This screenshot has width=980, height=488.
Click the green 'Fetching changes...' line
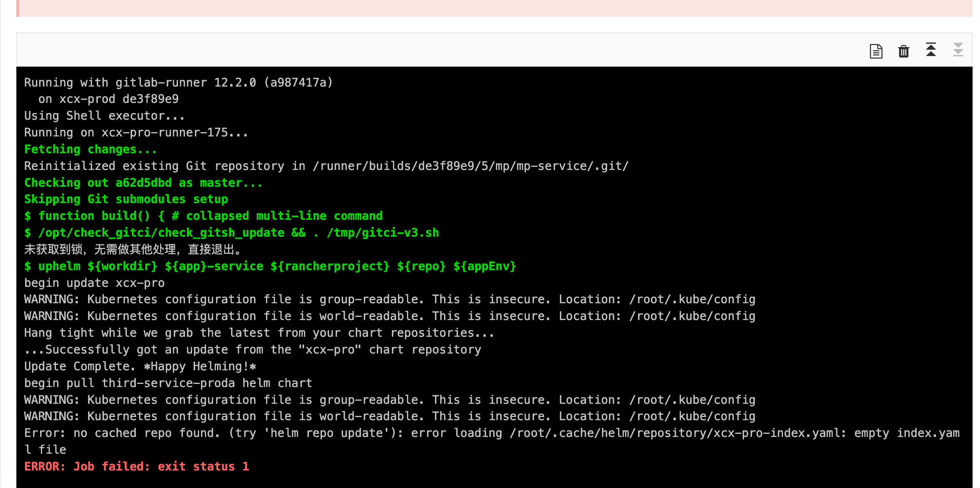90,149
